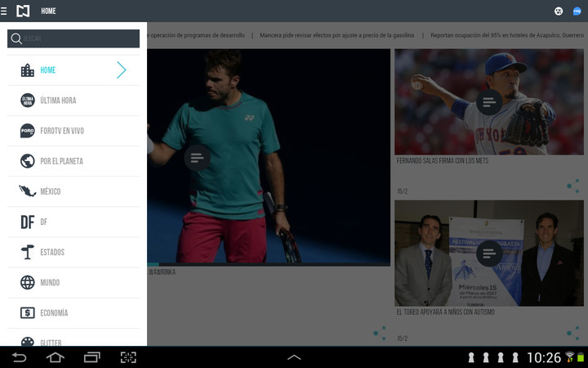Open Estados via signpost icon
The image size is (588, 368).
[x=27, y=252]
